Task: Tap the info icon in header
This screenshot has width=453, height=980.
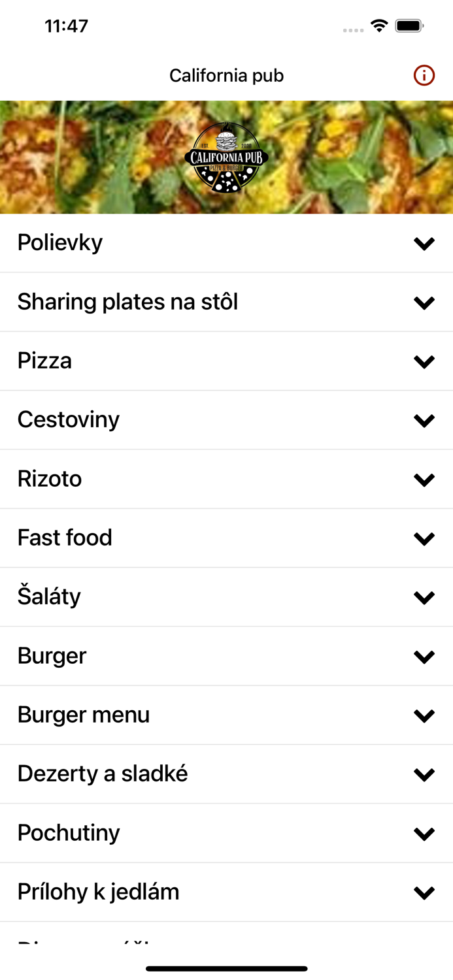Action: [424, 76]
